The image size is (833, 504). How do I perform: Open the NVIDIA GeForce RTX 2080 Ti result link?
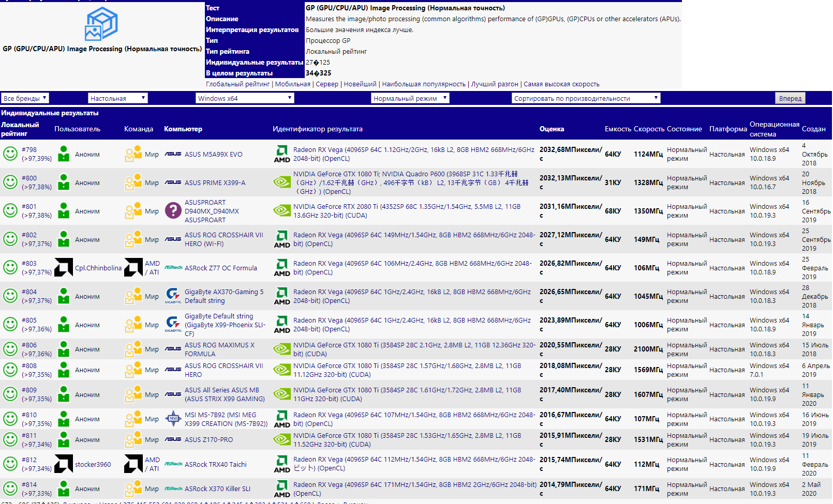[x=407, y=211]
